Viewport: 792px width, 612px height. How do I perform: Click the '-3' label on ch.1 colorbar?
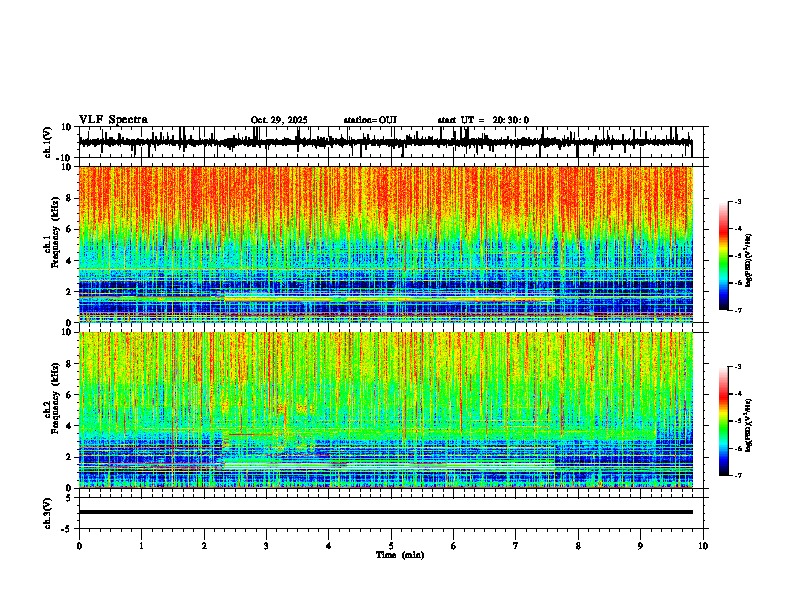(x=737, y=201)
